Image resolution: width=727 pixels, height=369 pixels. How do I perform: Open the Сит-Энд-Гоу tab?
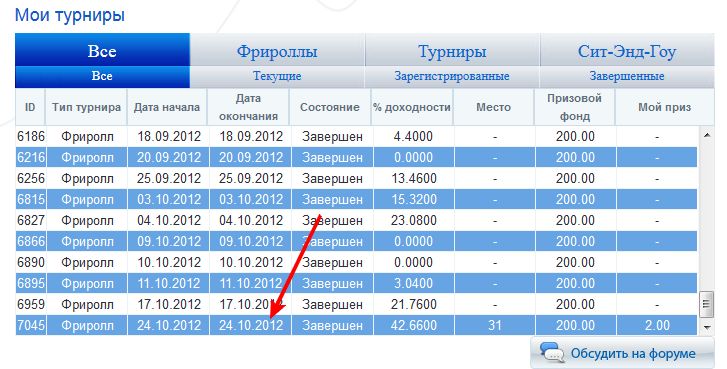click(627, 50)
